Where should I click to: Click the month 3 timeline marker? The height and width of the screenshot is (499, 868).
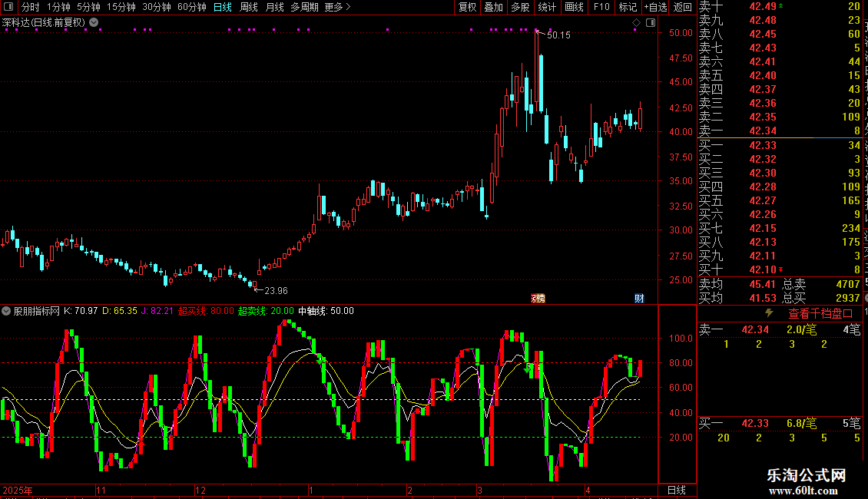(479, 490)
